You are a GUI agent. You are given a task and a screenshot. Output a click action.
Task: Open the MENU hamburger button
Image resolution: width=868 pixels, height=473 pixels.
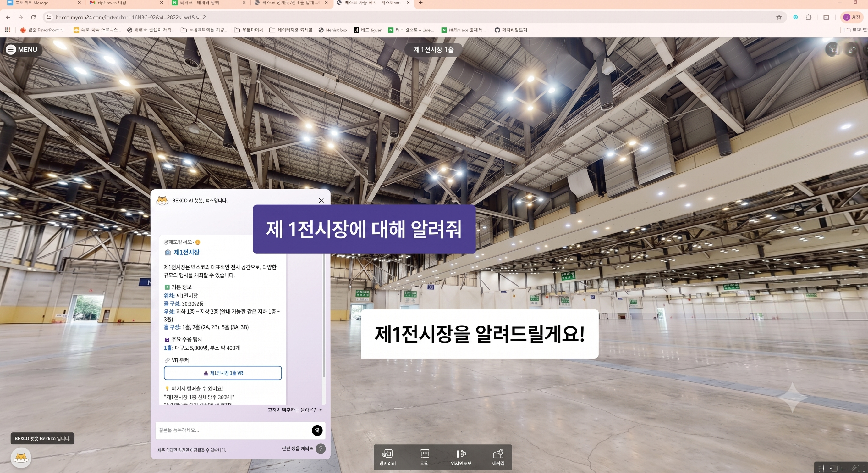(x=22, y=50)
